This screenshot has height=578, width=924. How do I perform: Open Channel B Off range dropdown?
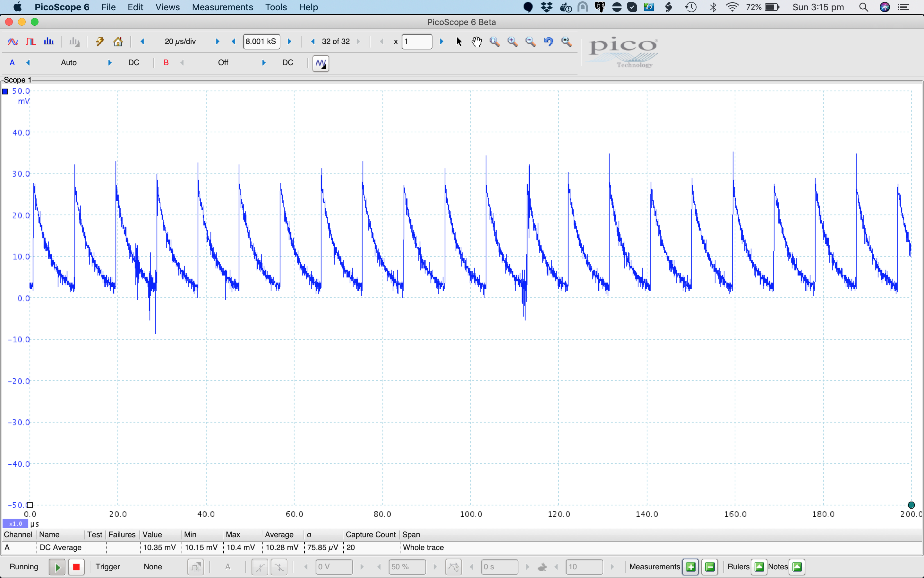(x=223, y=63)
